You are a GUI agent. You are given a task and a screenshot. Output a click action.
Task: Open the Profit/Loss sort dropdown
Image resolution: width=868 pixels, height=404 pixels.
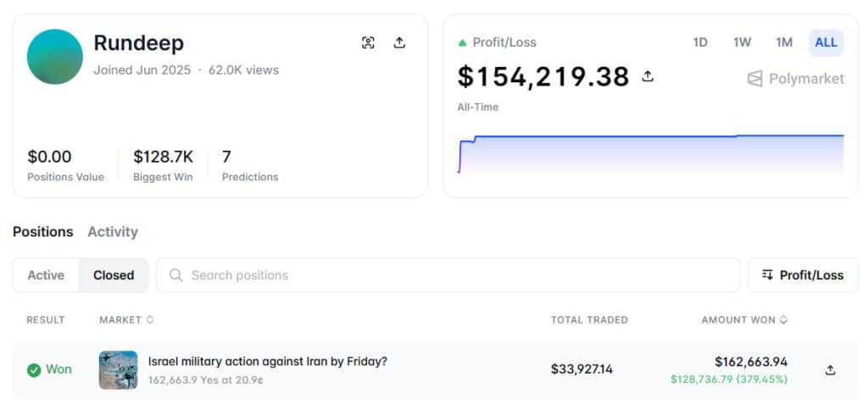[x=803, y=275]
